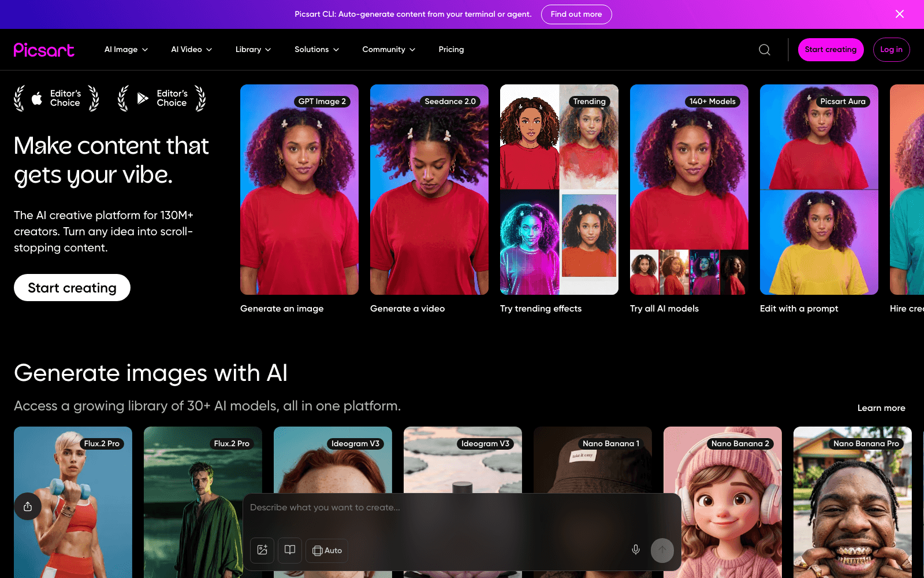Click the Log in button
The width and height of the screenshot is (924, 578).
coord(891,50)
